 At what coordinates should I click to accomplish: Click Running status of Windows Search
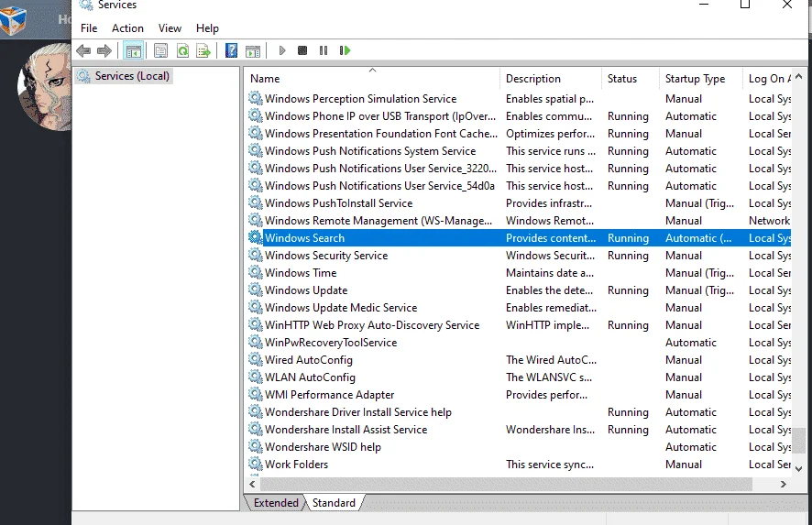pos(628,238)
